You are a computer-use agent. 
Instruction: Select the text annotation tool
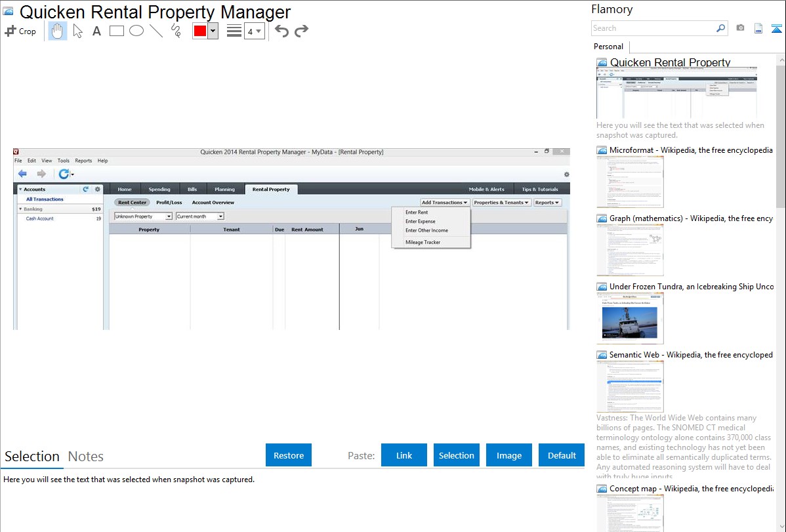(x=96, y=31)
